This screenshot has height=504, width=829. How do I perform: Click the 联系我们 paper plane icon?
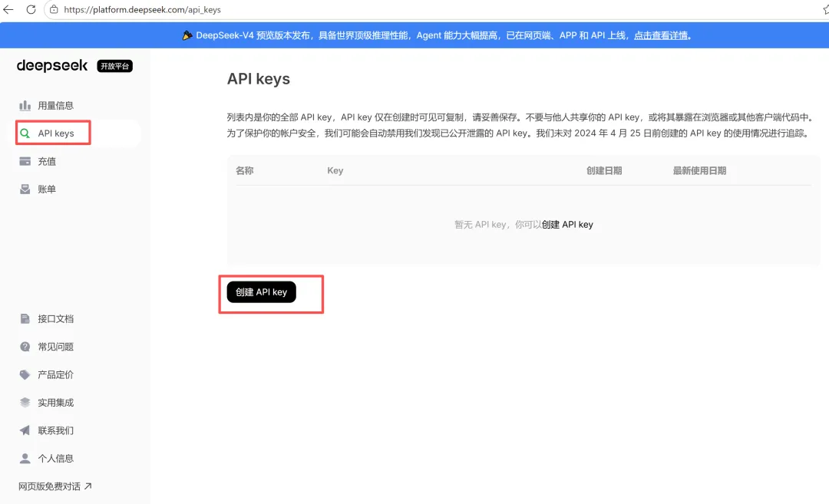[x=25, y=430]
